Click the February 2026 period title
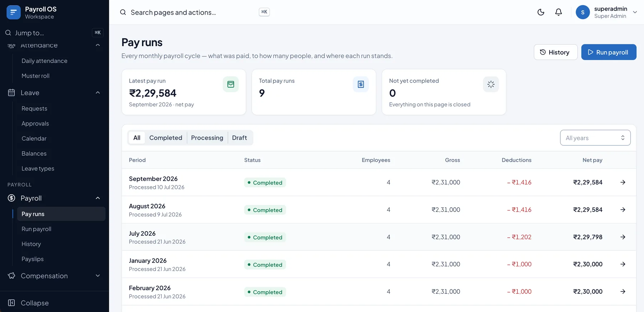The width and height of the screenshot is (644, 312). pos(150,288)
